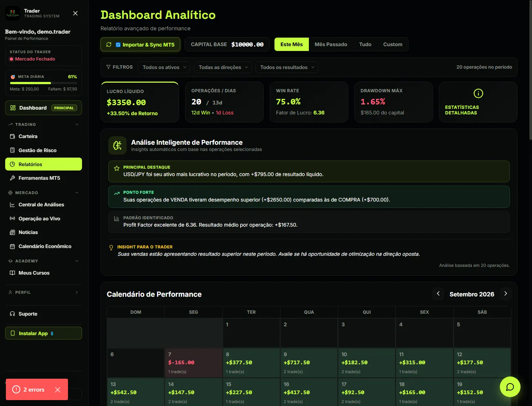Click the Ferramentas MT5 wrench icon

click(12, 178)
